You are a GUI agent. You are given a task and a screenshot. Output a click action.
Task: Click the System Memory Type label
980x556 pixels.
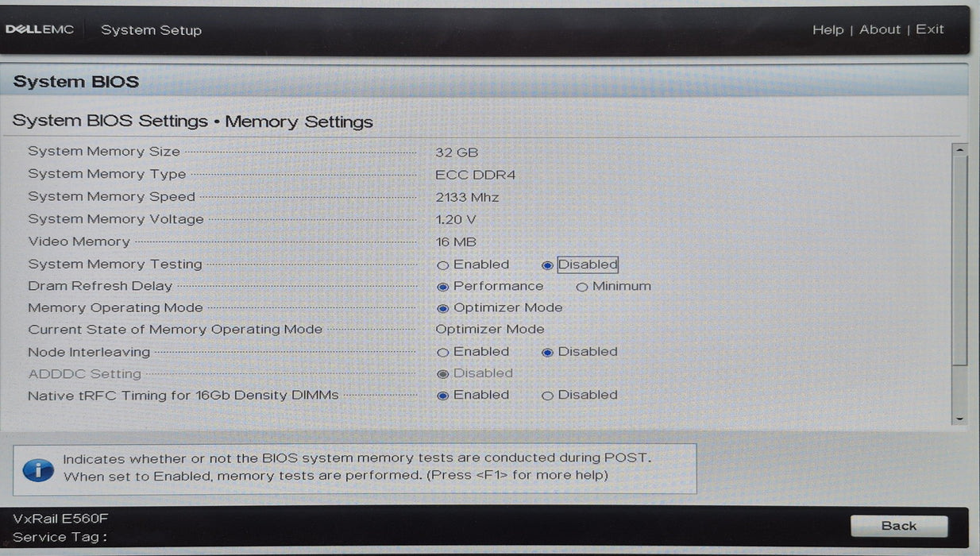[x=107, y=174]
